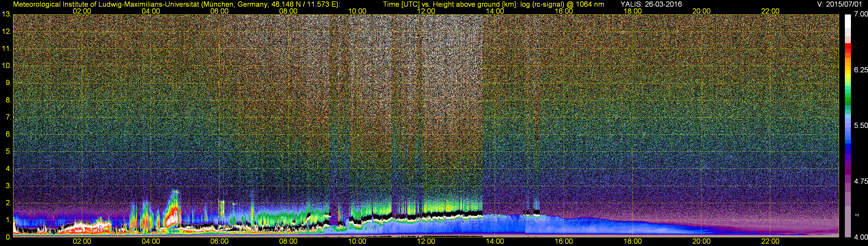Click the 6 km height axis label

tap(8, 135)
